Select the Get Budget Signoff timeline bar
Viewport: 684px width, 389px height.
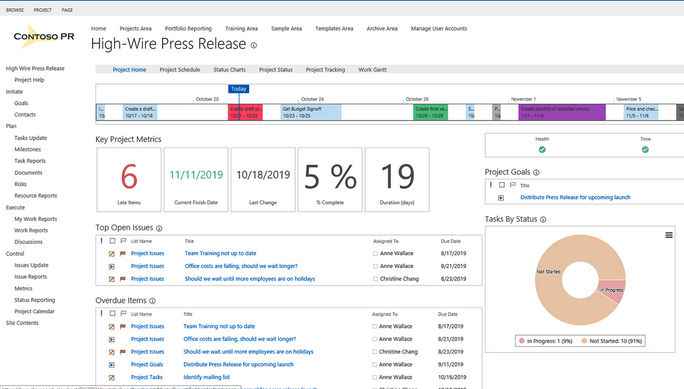coord(311,112)
